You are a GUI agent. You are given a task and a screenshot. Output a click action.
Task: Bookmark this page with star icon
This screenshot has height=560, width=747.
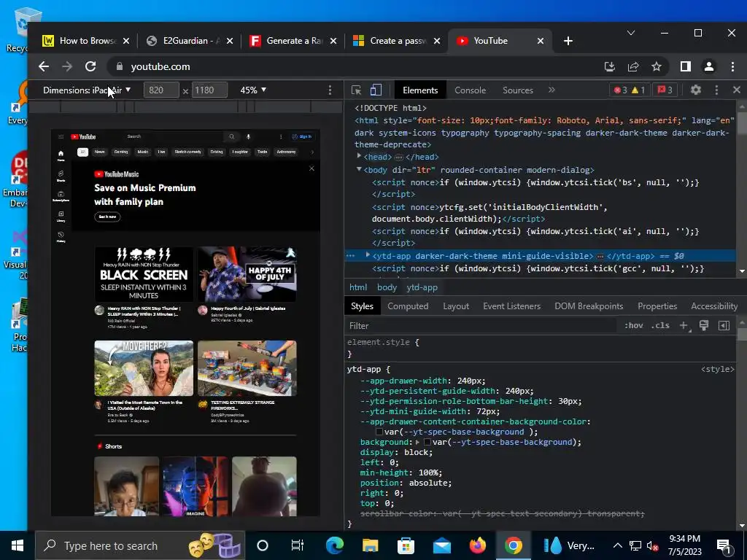657,66
